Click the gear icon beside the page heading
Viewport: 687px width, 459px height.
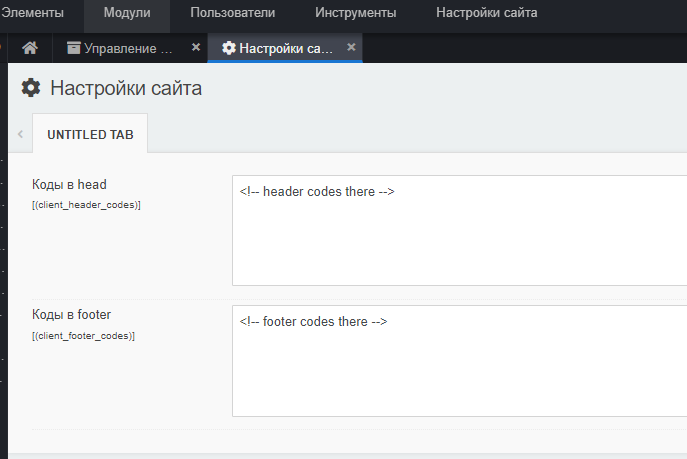pos(31,88)
